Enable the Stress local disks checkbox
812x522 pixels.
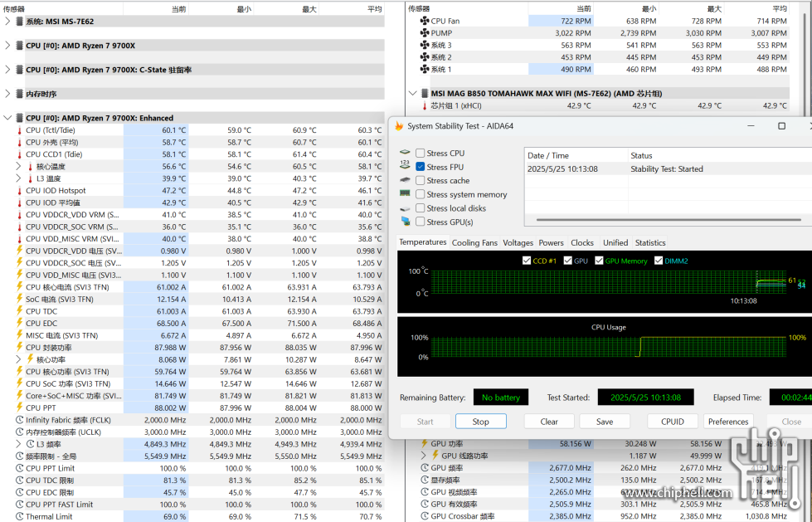pos(420,207)
